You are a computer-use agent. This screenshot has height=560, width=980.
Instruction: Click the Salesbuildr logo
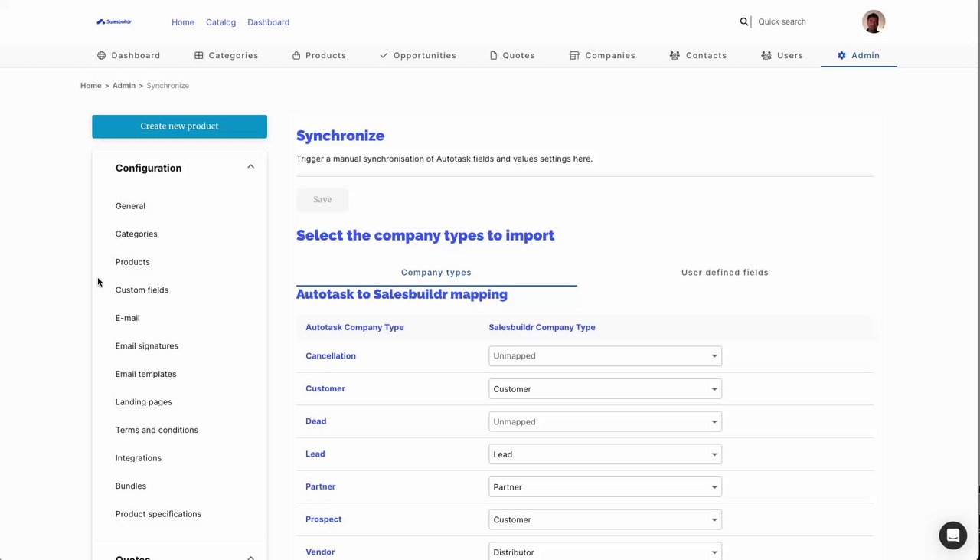pos(114,22)
